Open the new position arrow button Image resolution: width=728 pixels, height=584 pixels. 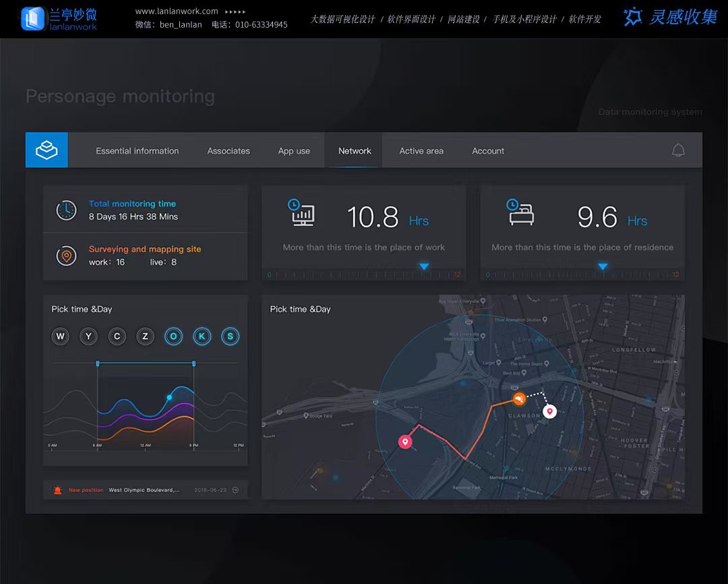point(235,490)
